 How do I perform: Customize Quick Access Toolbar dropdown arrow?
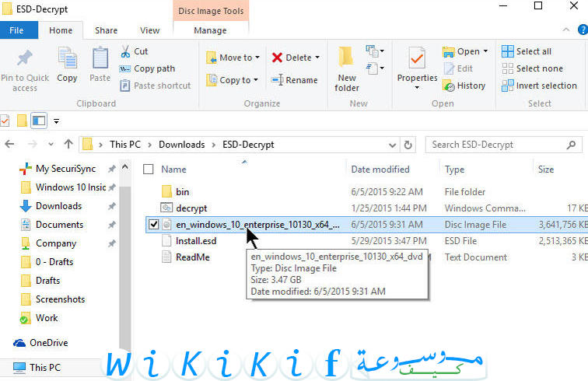tap(56, 121)
